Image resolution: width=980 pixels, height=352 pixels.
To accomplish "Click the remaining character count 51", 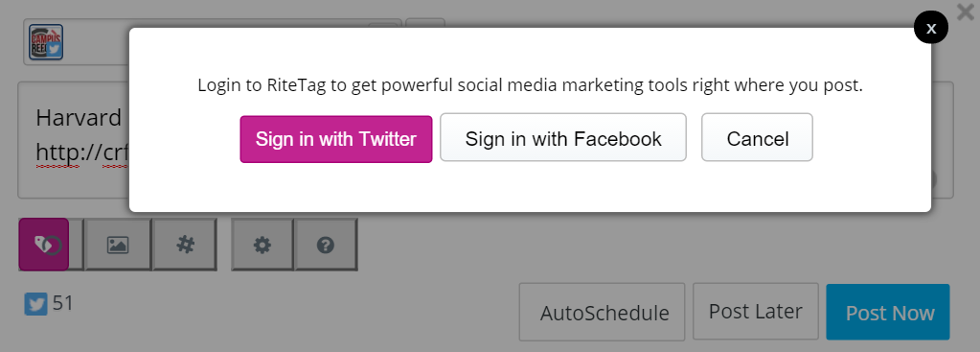I will click(63, 303).
